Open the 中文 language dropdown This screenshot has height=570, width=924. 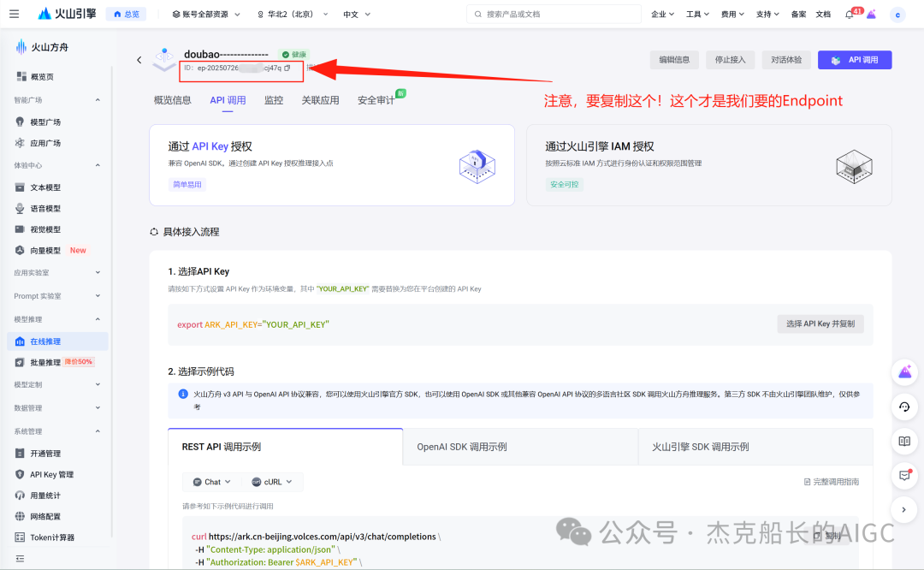click(x=357, y=15)
